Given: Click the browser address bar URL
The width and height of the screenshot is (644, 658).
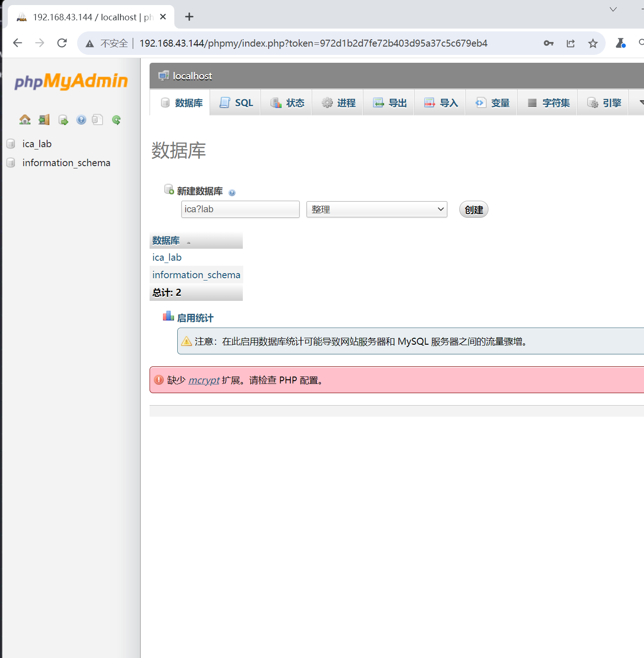Looking at the screenshot, I should [313, 43].
